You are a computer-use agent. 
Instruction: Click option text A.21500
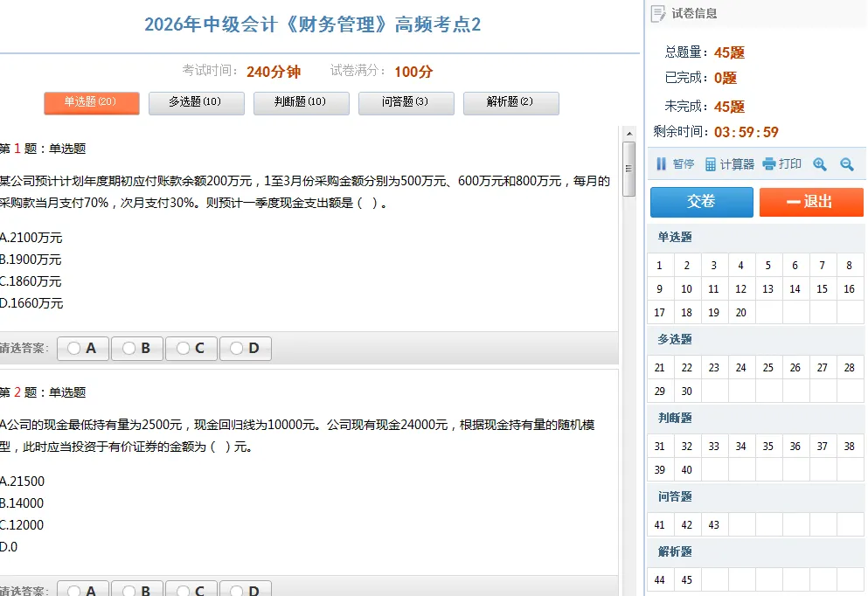22,482
